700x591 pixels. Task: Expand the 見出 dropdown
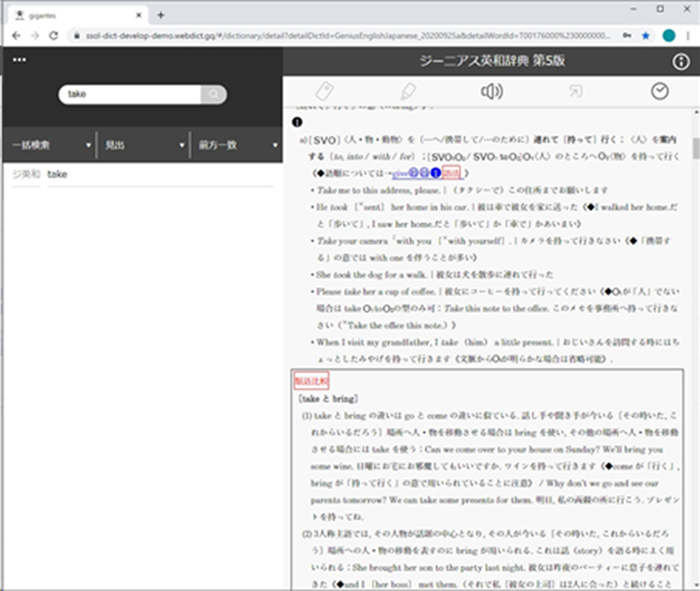144,145
